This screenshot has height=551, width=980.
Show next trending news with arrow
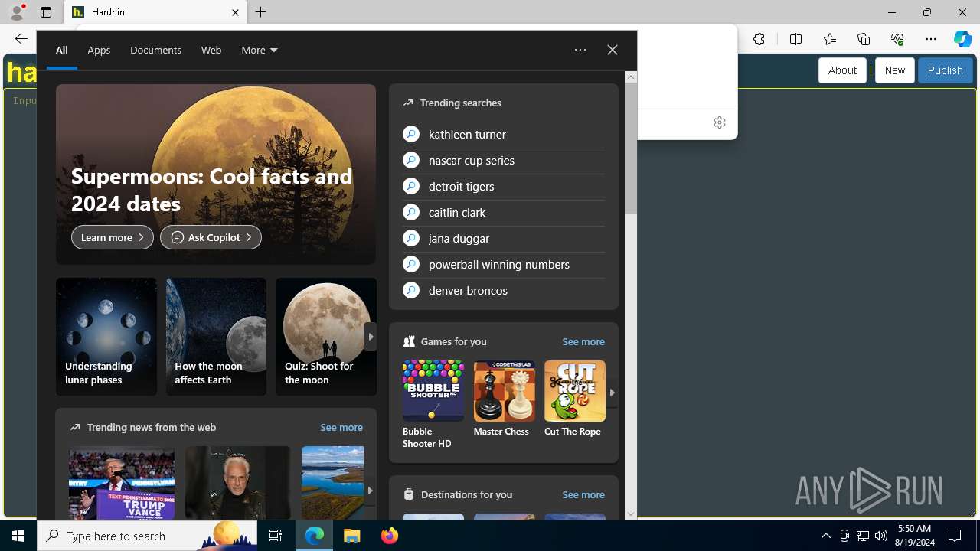(x=371, y=490)
